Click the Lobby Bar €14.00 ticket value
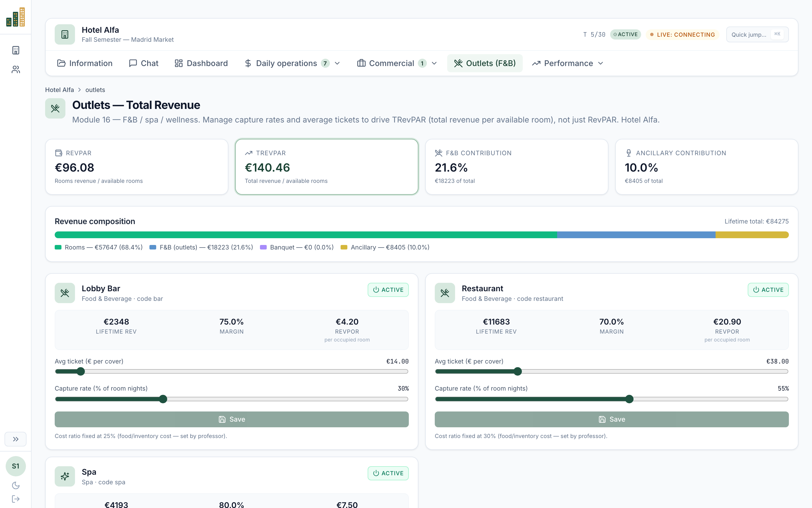 point(397,361)
